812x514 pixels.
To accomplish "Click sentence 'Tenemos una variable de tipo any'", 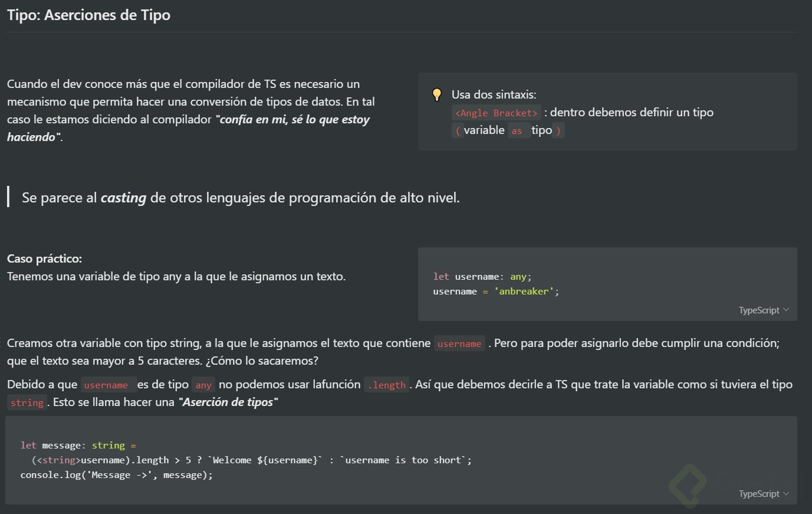I will point(176,276).
